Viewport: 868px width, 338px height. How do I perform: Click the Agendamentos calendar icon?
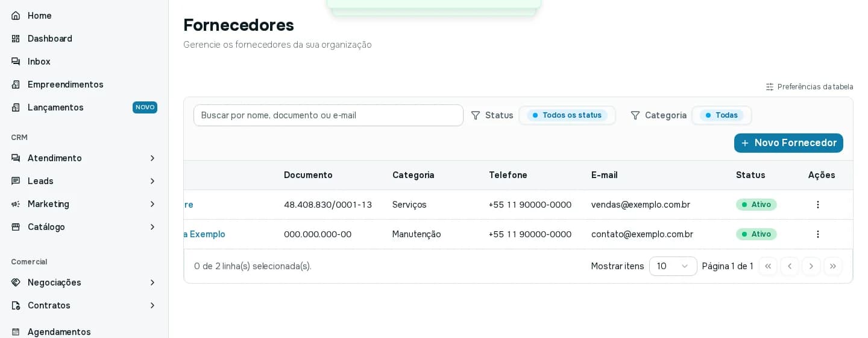16,332
